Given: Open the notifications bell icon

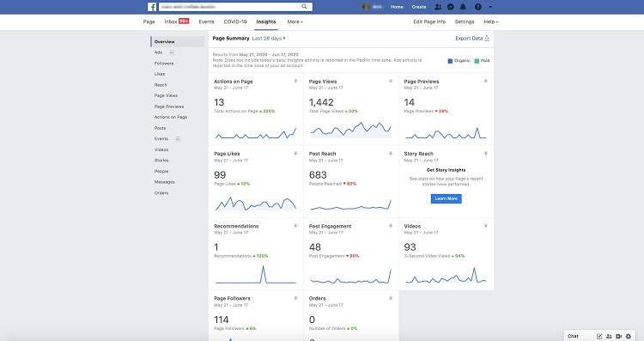Looking at the screenshot, I should 464,7.
